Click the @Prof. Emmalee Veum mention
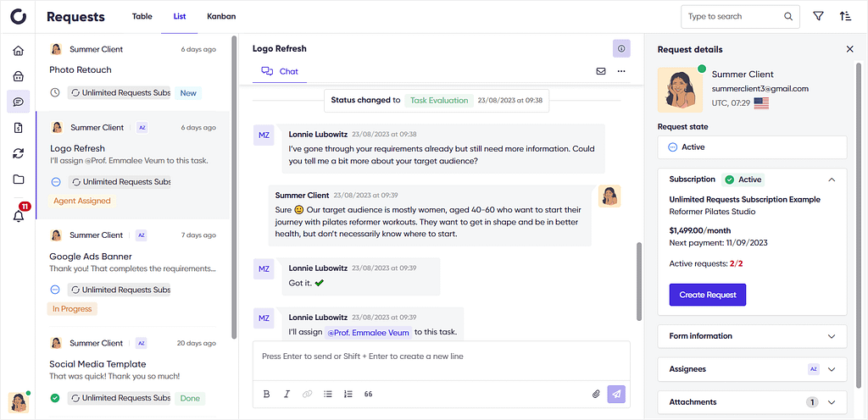The image size is (868, 420). 368,333
